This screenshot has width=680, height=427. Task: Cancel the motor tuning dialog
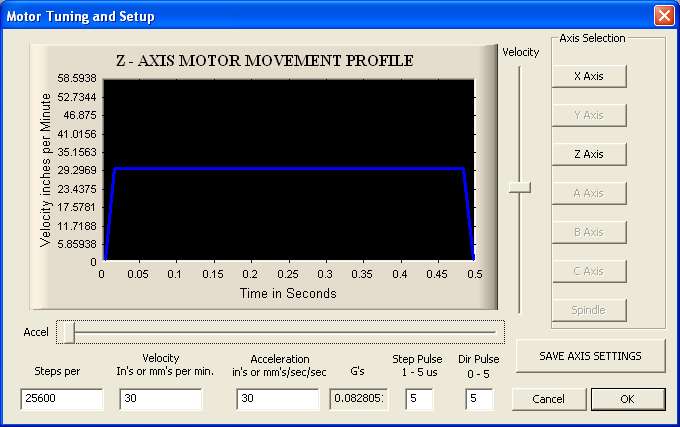coord(549,399)
